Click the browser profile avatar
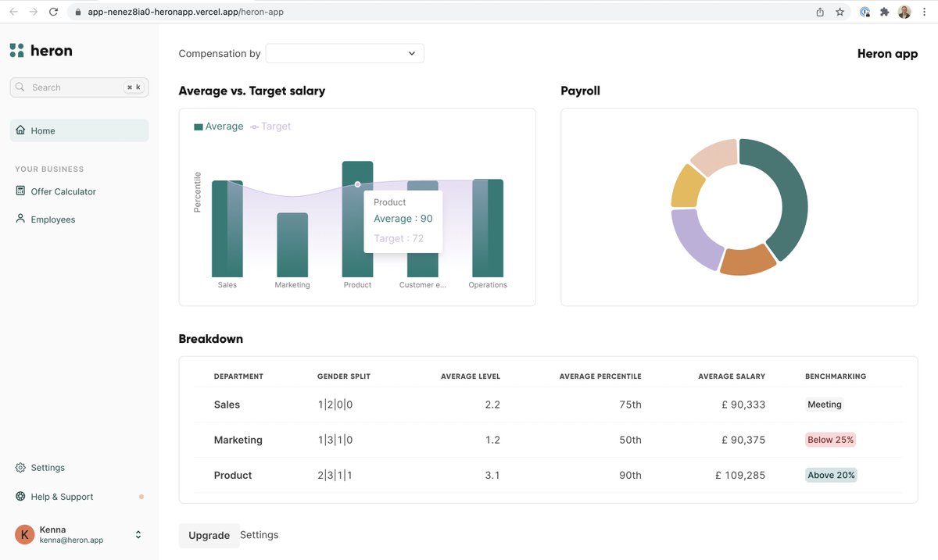This screenshot has height=560, width=938. pyautogui.click(x=904, y=12)
